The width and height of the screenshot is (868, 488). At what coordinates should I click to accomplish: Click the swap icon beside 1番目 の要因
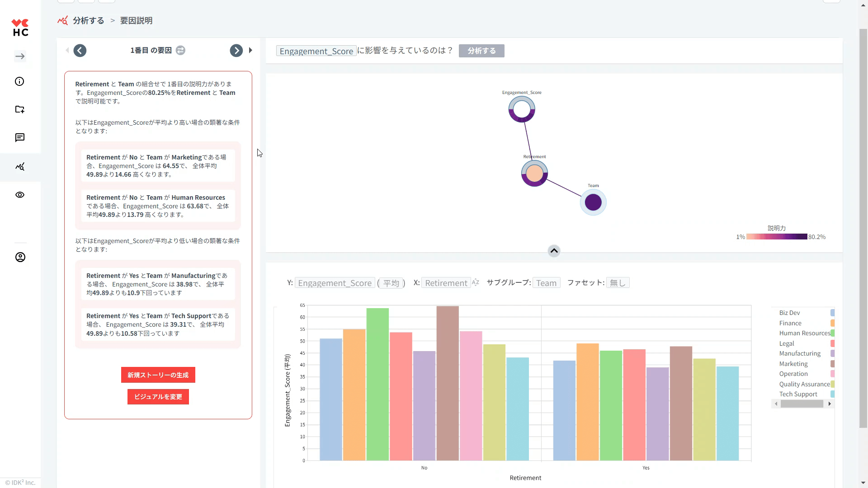(180, 51)
